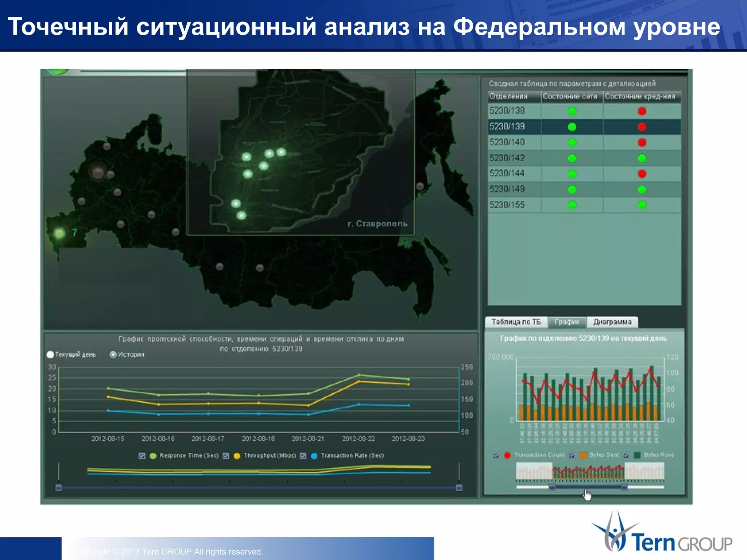Viewport: 747px width, 560px height.
Task: Select the 'Текущий день' radio button
Action: pos(51,355)
